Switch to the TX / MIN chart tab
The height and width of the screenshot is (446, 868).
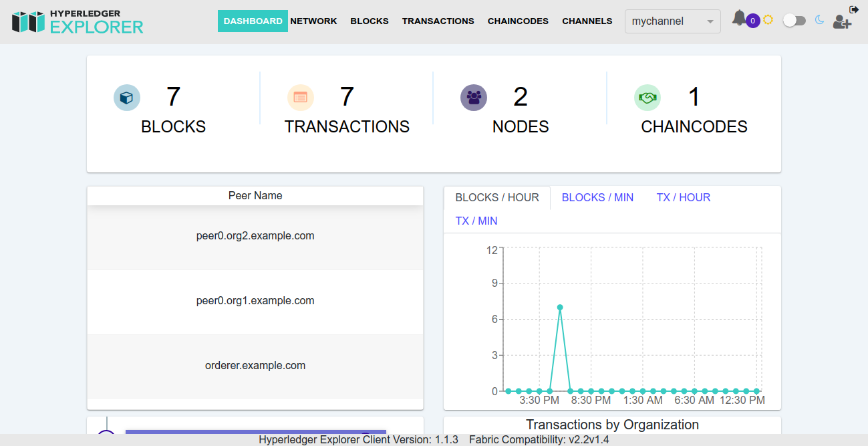tap(476, 220)
